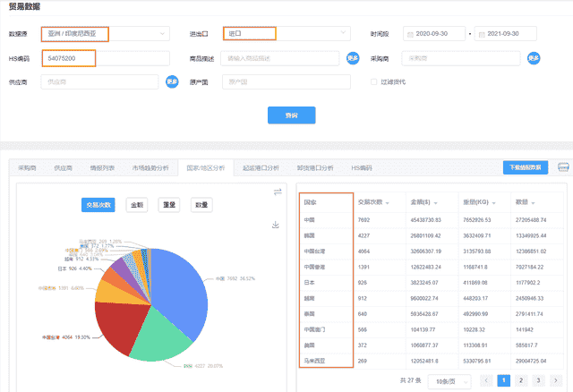The width and height of the screenshot is (573, 392).
Task: Click the calendar icon in the end date field
Action: (482, 34)
